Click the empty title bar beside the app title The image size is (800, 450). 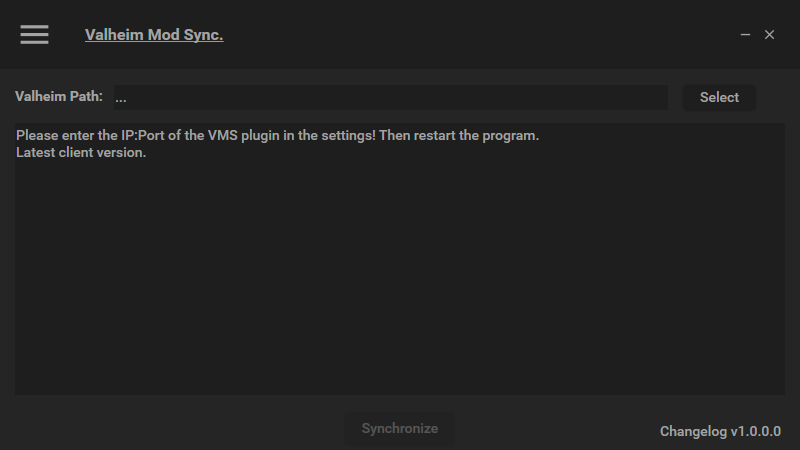click(480, 34)
